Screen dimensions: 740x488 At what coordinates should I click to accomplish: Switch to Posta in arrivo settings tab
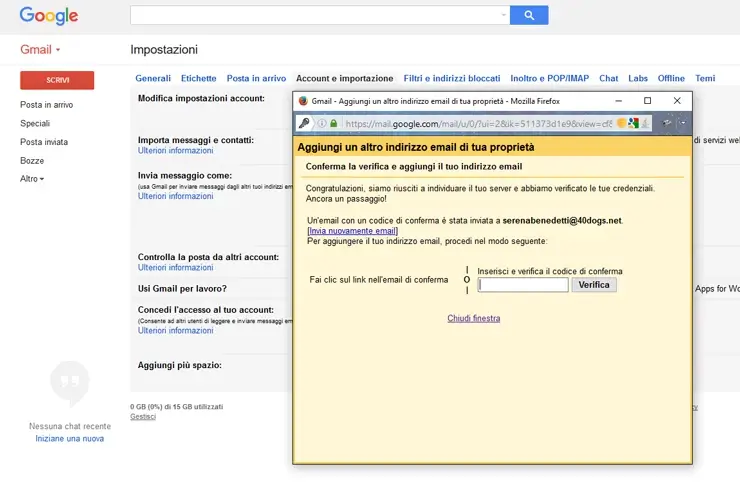tap(256, 78)
